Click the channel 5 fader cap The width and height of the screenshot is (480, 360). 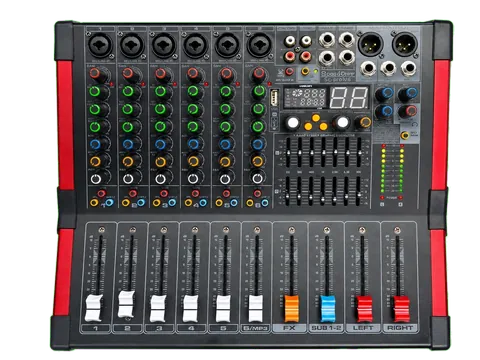223,308
